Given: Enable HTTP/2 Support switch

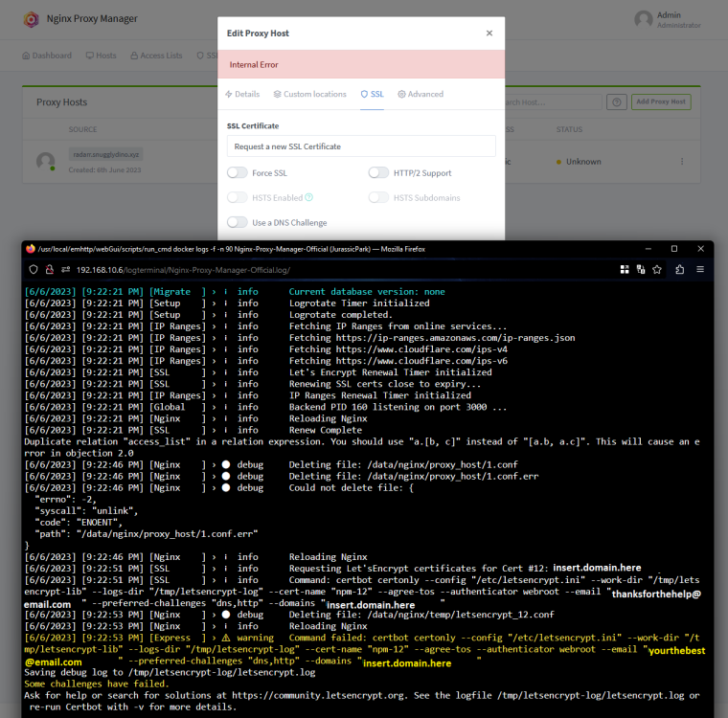Looking at the screenshot, I should click(x=378, y=172).
